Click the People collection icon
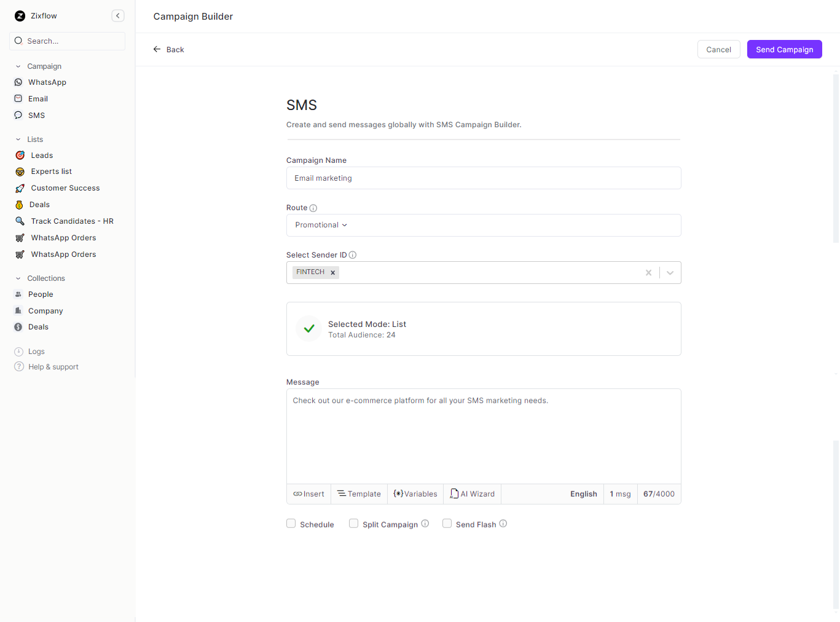 [x=18, y=294]
